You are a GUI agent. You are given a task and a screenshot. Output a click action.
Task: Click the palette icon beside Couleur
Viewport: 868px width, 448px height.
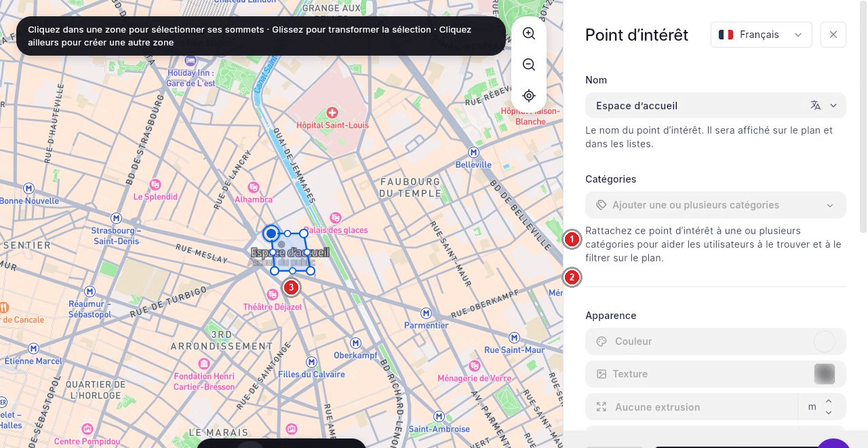(x=601, y=341)
